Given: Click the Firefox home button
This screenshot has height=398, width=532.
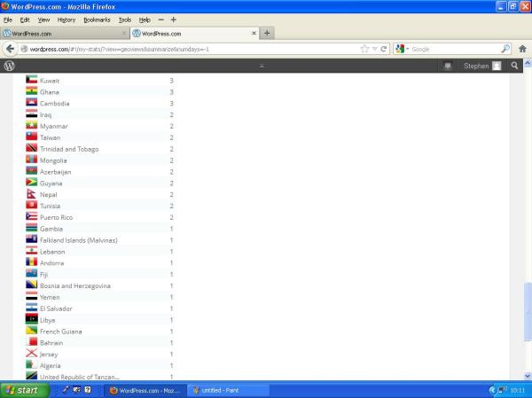Looking at the screenshot, I should (x=521, y=49).
